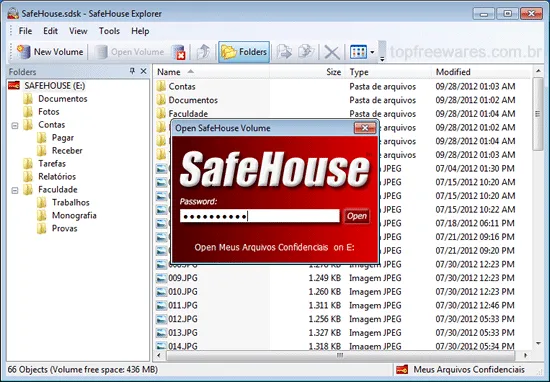Click the vertical scrollbar up arrow
The height and width of the screenshot is (382, 550).
point(538,71)
